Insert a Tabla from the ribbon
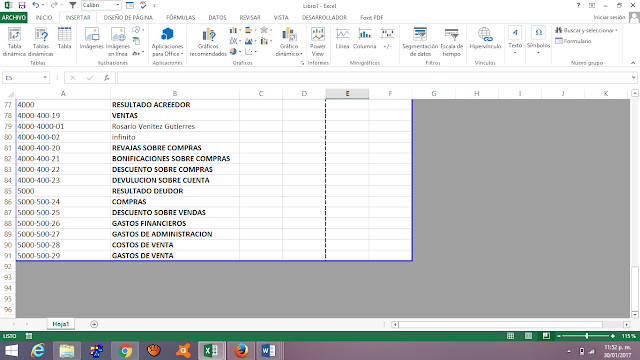Screen dimensions: 640x360 point(64,38)
